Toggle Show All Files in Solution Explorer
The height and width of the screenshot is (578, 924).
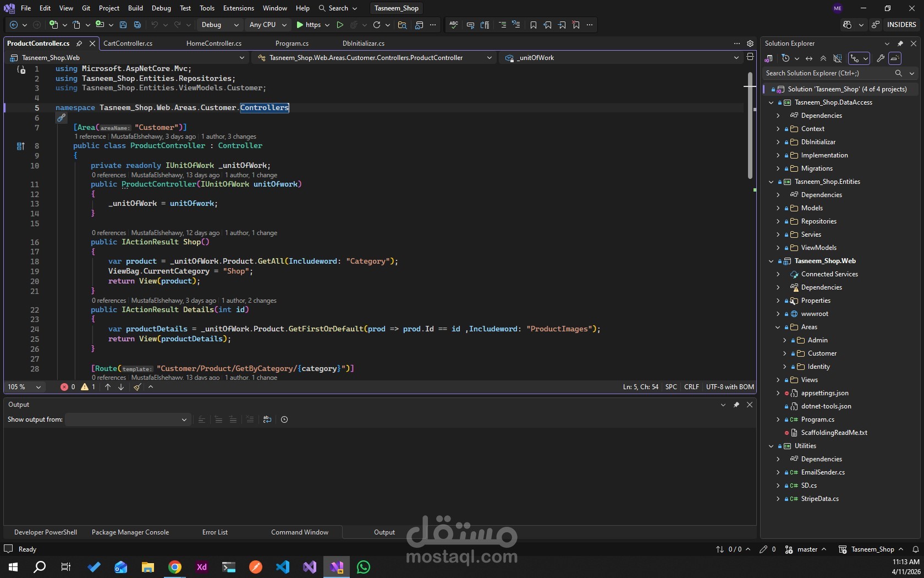point(838,58)
